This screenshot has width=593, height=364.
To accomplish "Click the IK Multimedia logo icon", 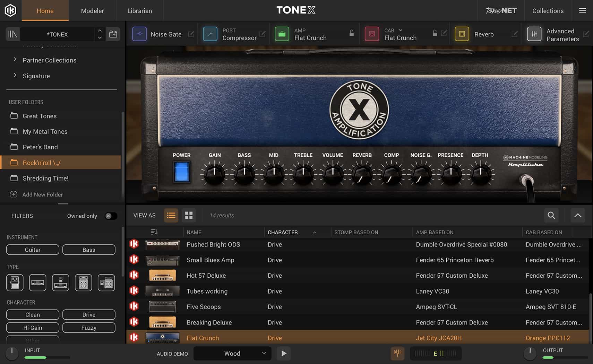I will tap(10, 10).
